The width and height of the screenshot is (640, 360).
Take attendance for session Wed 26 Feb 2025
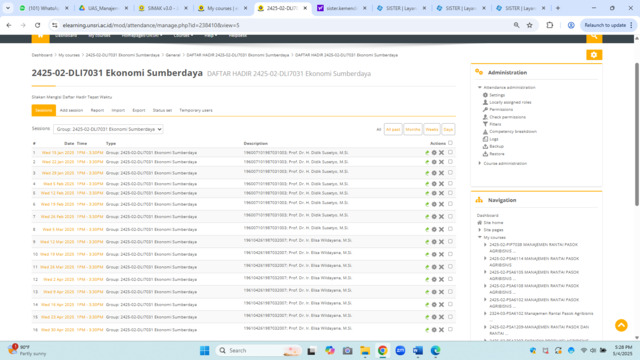[x=427, y=217]
